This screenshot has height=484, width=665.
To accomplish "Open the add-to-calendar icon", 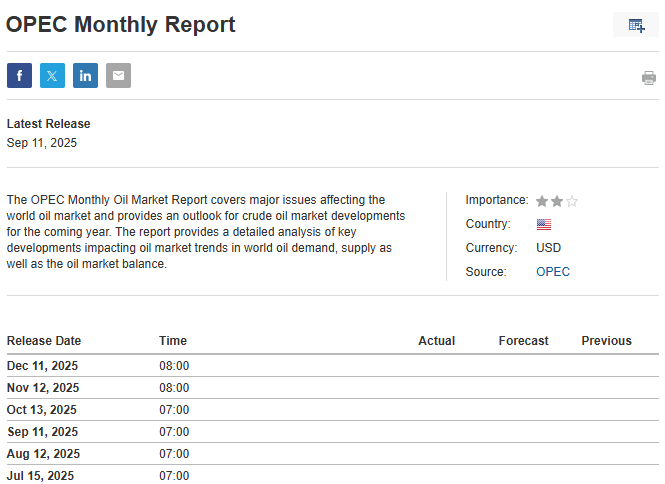I will (x=636, y=25).
